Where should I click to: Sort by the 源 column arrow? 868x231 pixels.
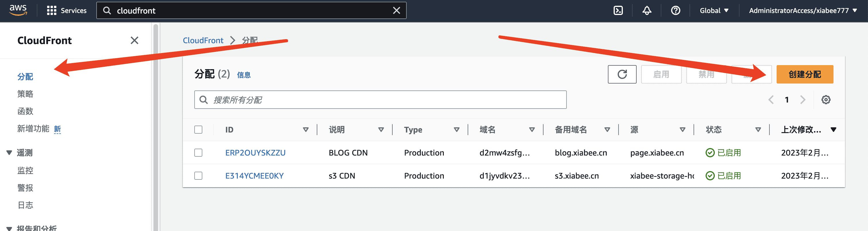coord(682,130)
